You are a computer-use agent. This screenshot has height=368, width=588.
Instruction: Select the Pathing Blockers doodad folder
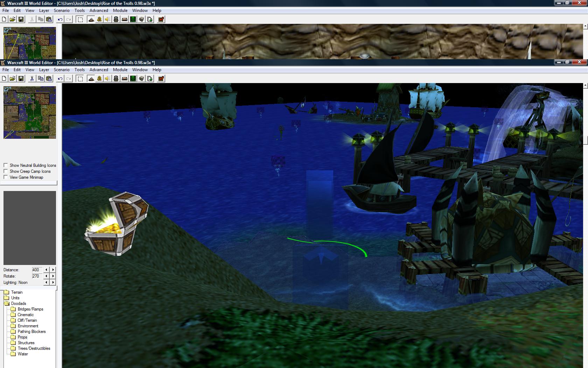(x=28, y=332)
